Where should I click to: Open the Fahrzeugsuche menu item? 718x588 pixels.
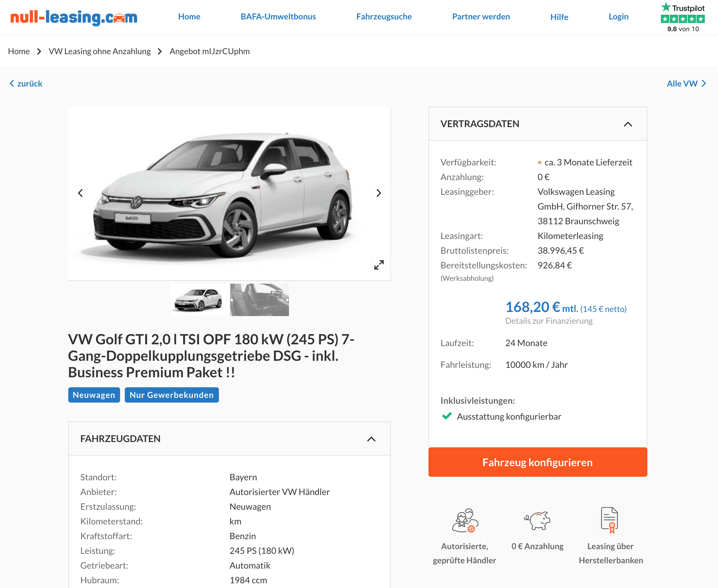click(384, 16)
